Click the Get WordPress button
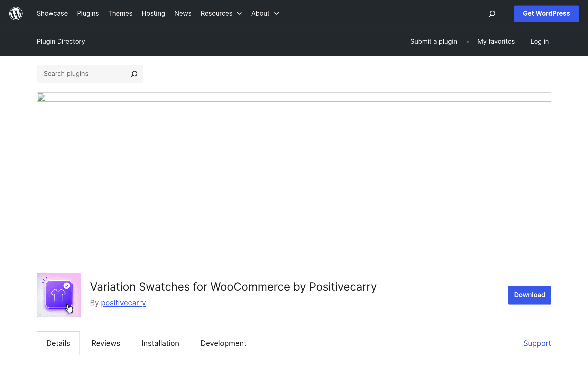The width and height of the screenshot is (588, 368). tap(546, 14)
